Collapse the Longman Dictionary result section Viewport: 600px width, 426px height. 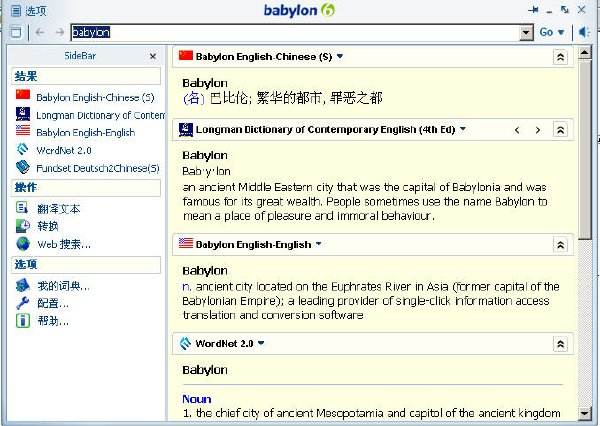[x=560, y=130]
